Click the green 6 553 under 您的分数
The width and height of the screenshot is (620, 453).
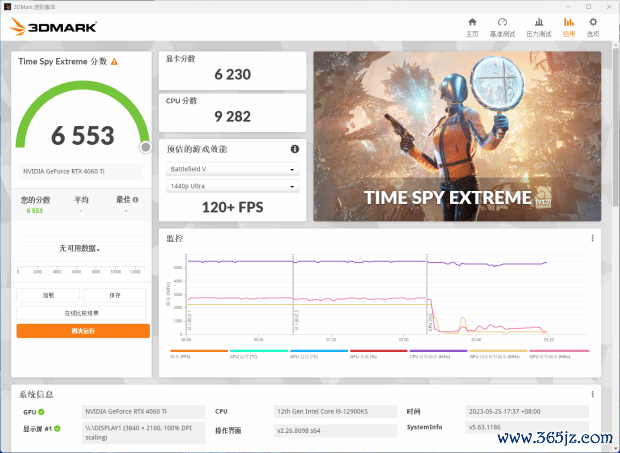(34, 211)
